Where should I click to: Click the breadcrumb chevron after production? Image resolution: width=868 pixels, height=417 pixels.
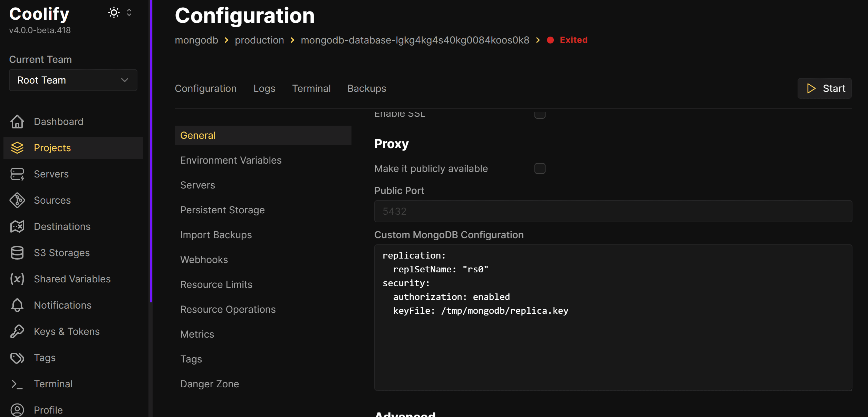click(x=292, y=40)
